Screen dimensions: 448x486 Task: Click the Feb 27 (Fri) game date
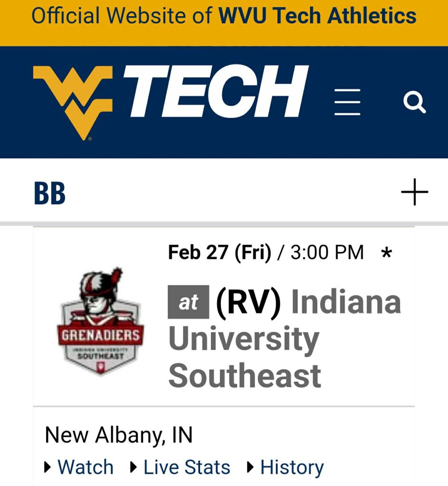[x=219, y=252]
